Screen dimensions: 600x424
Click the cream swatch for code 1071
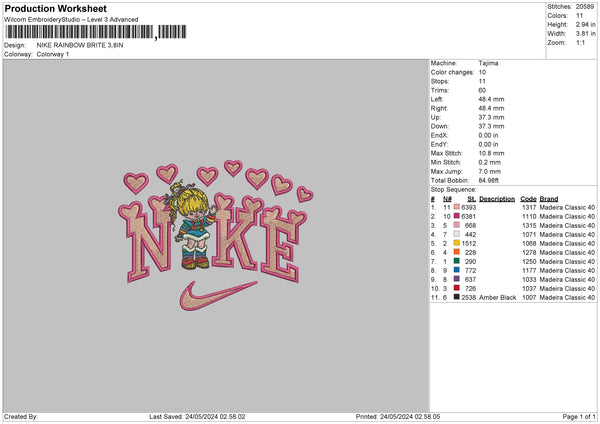click(457, 234)
